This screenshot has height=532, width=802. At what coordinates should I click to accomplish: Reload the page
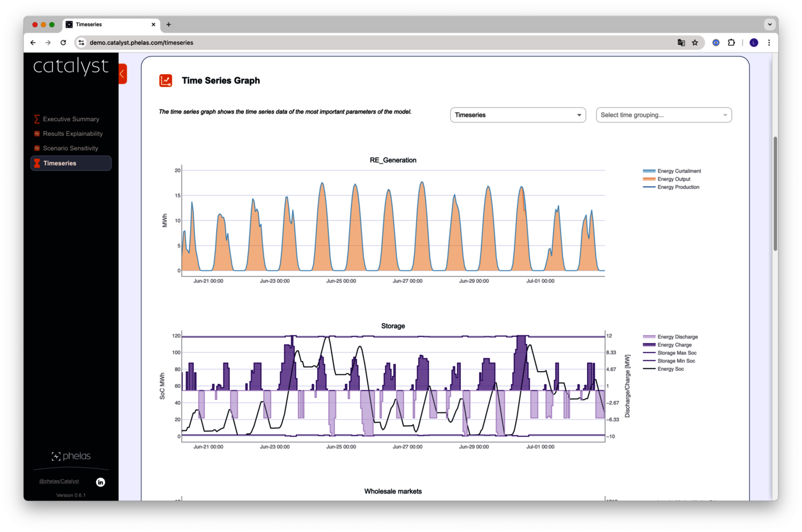tap(63, 43)
